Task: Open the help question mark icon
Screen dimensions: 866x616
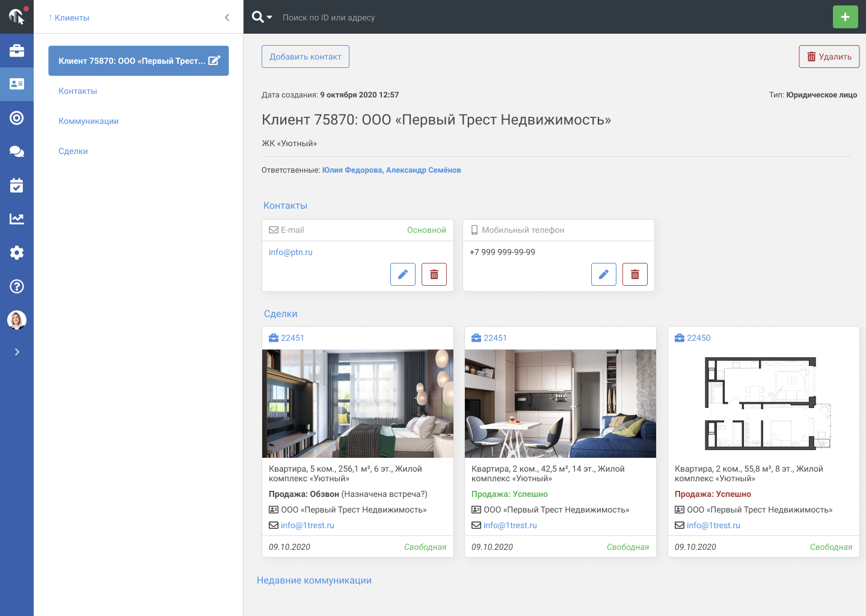Action: [17, 286]
